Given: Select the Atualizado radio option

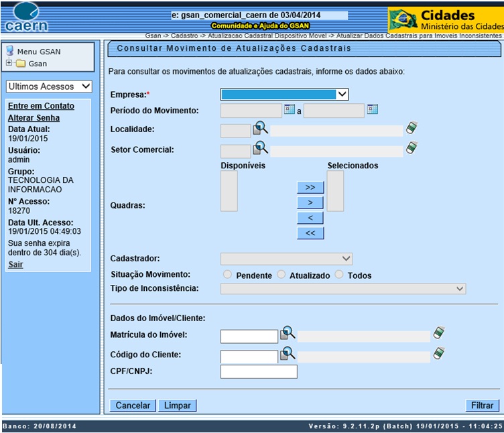Looking at the screenshot, I should coord(281,275).
